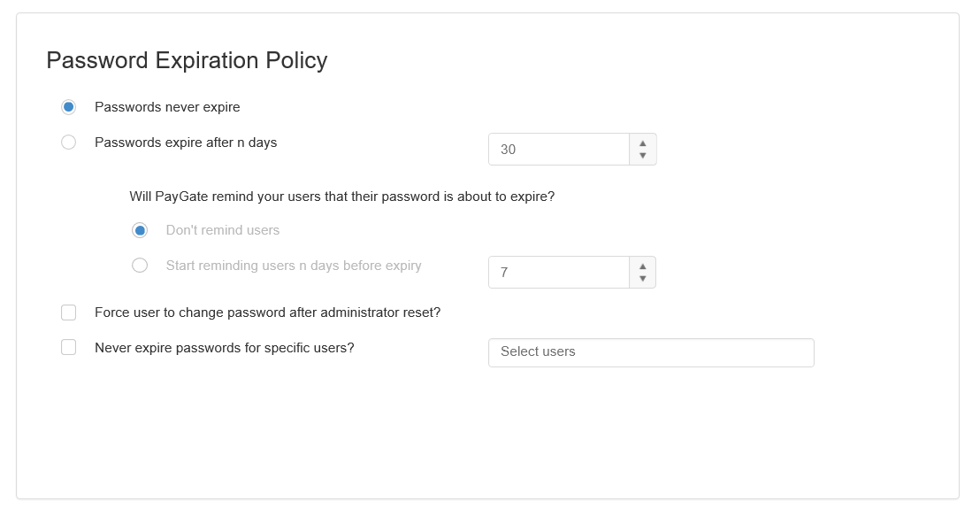This screenshot has height=517, width=980.
Task: Decrease password expiry days with down arrow
Action: pos(642,155)
